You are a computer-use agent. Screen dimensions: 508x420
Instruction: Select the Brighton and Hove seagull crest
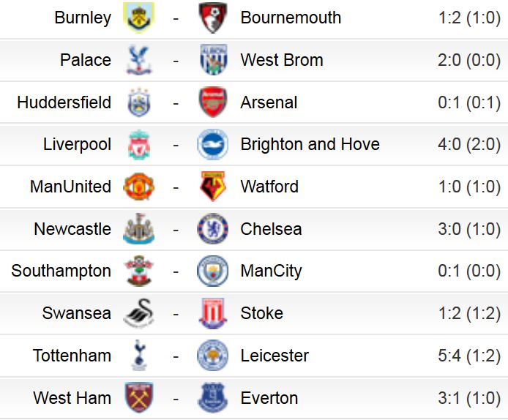coord(213,144)
